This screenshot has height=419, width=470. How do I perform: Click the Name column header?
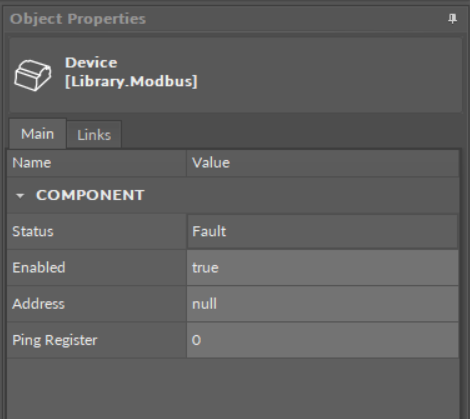pyautogui.click(x=96, y=163)
